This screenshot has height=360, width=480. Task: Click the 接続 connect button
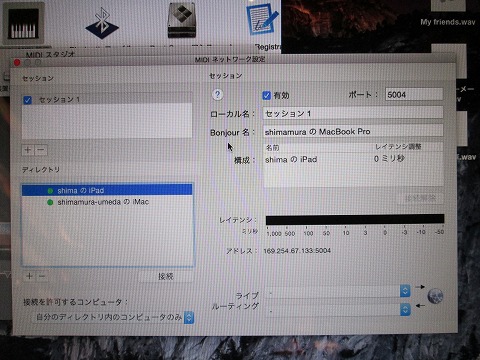166,276
